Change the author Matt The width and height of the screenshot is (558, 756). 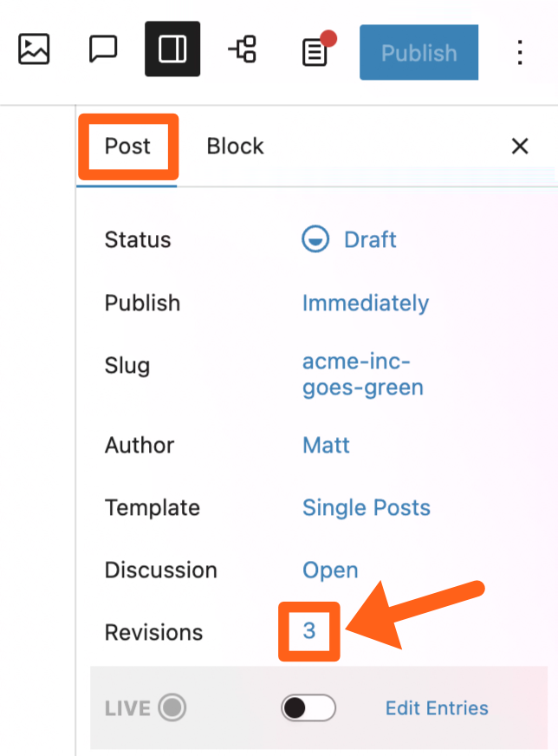tap(326, 446)
